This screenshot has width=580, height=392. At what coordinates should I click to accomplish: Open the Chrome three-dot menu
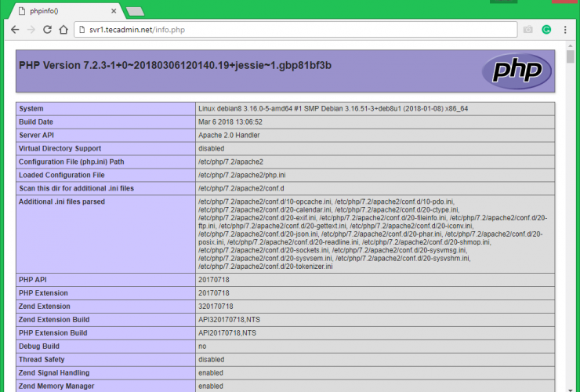[565, 30]
